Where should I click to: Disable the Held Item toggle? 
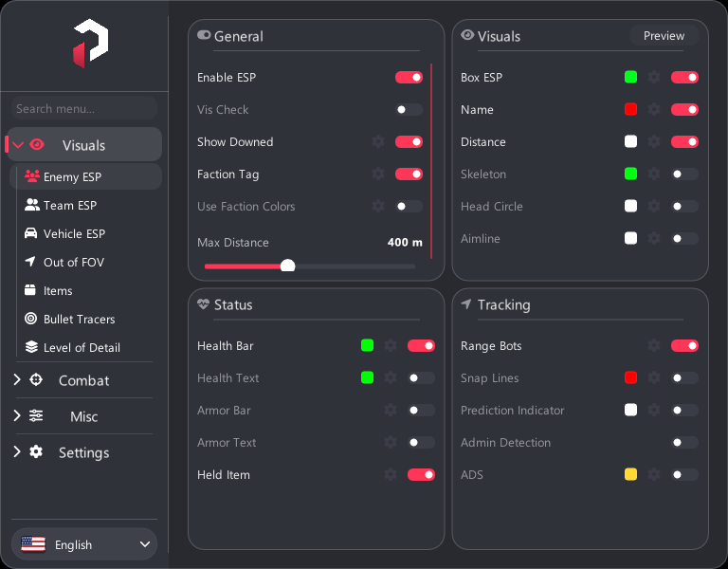(x=421, y=475)
